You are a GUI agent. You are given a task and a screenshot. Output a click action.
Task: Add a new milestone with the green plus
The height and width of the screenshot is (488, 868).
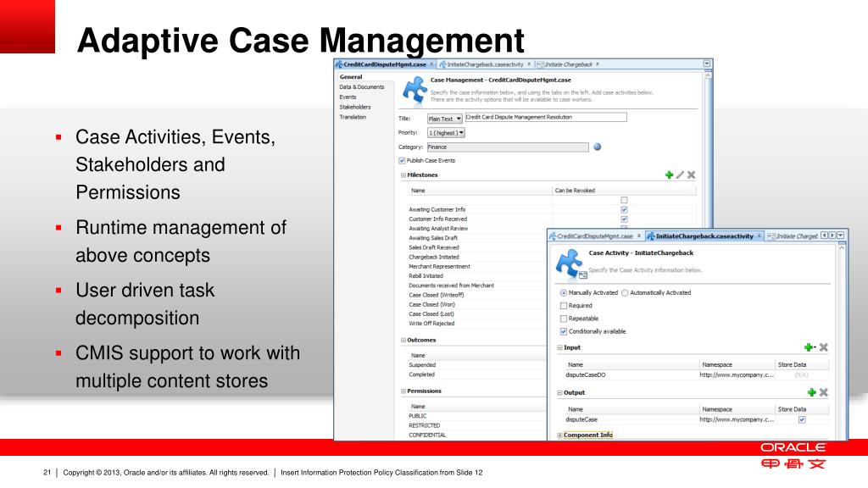(x=670, y=175)
